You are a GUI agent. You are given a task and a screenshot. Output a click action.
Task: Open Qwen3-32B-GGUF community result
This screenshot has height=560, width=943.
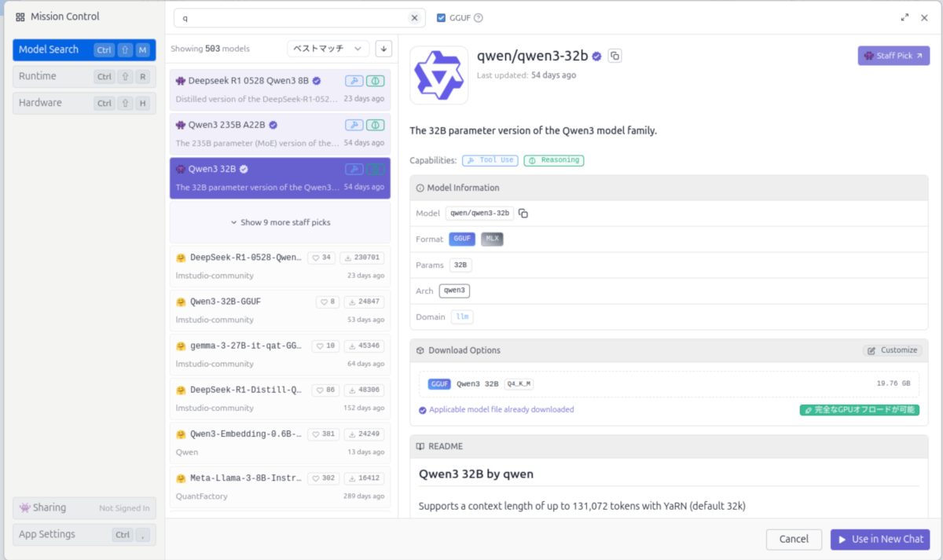click(x=280, y=310)
